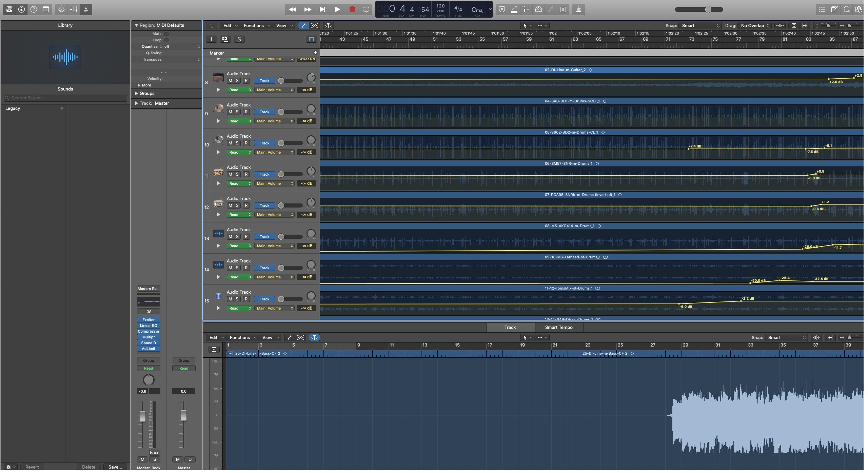Click the Duplicate Track icon

pyautogui.click(x=225, y=39)
